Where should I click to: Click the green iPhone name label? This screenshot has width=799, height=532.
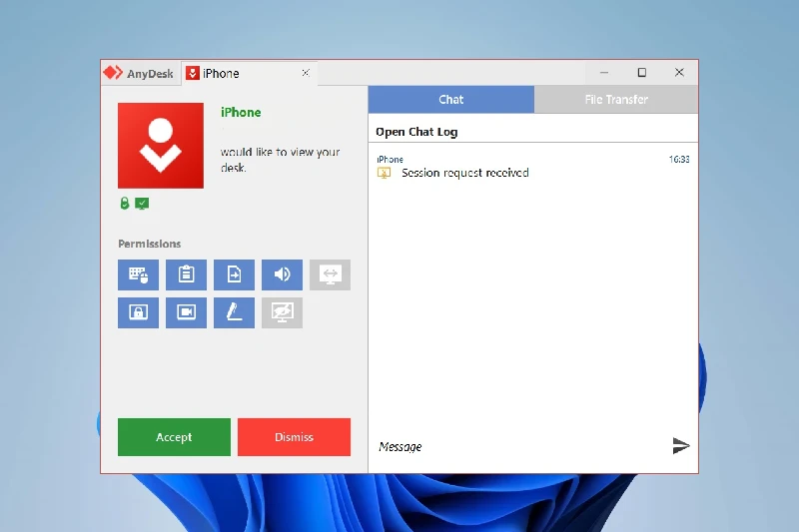241,112
